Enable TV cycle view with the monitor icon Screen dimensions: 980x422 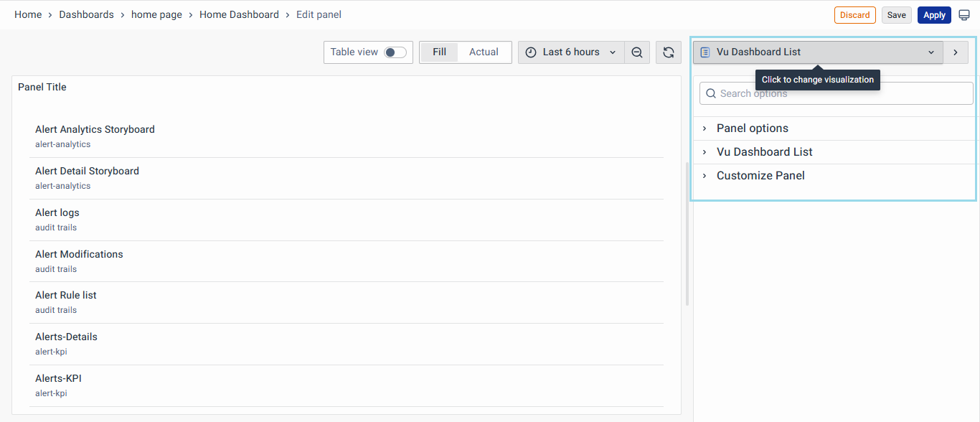(965, 14)
